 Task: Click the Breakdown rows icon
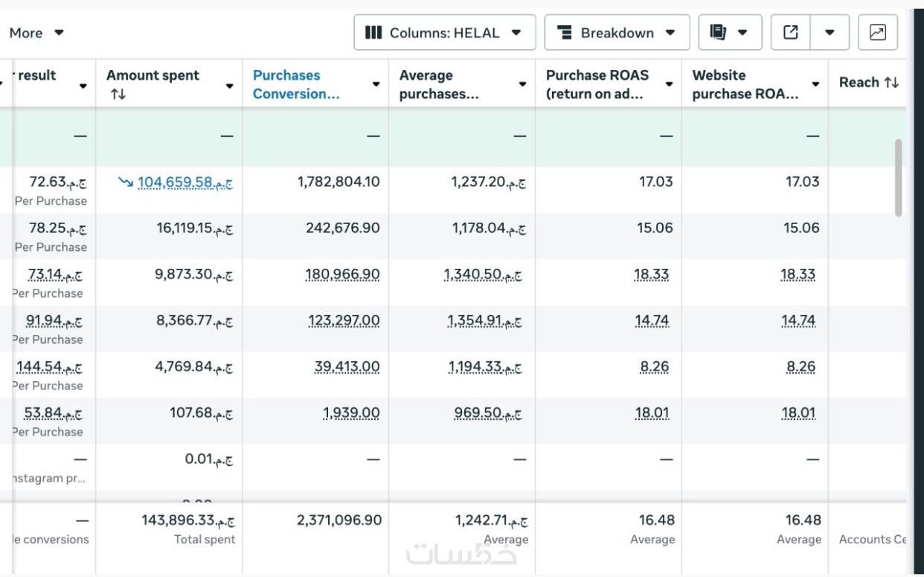pos(565,33)
